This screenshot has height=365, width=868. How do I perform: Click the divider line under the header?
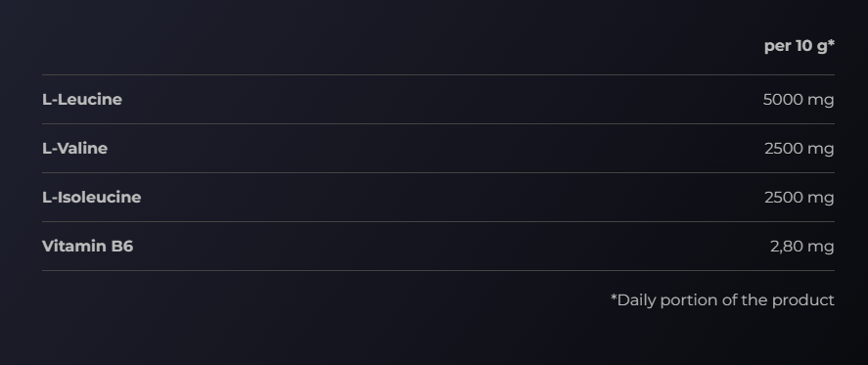437,74
